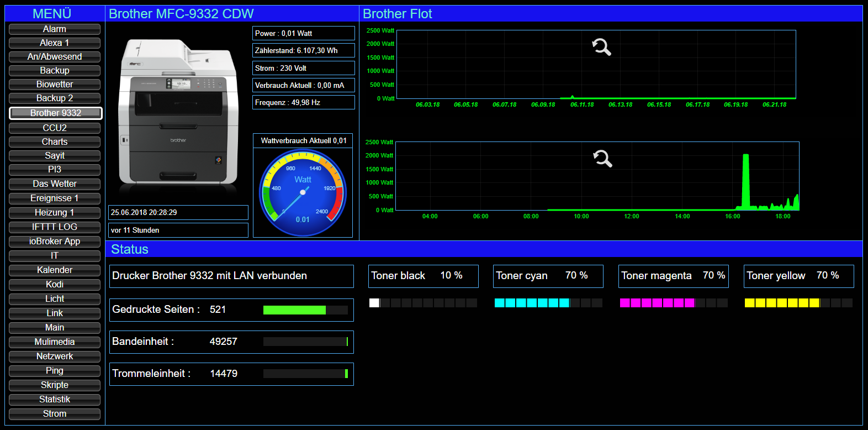Open the Netzwerk page

pos(55,356)
